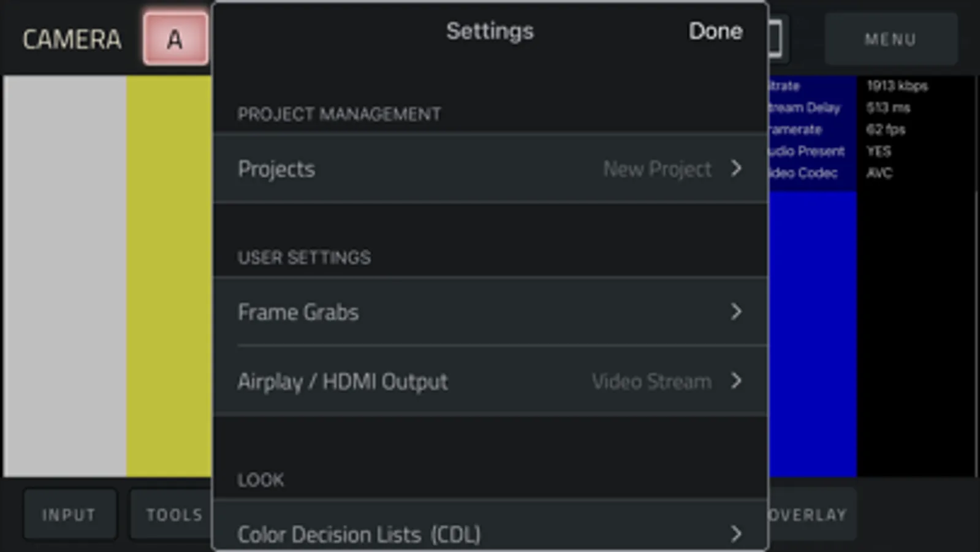Screen dimensions: 980x552
Task: Tap Done to close Settings
Action: (x=715, y=31)
